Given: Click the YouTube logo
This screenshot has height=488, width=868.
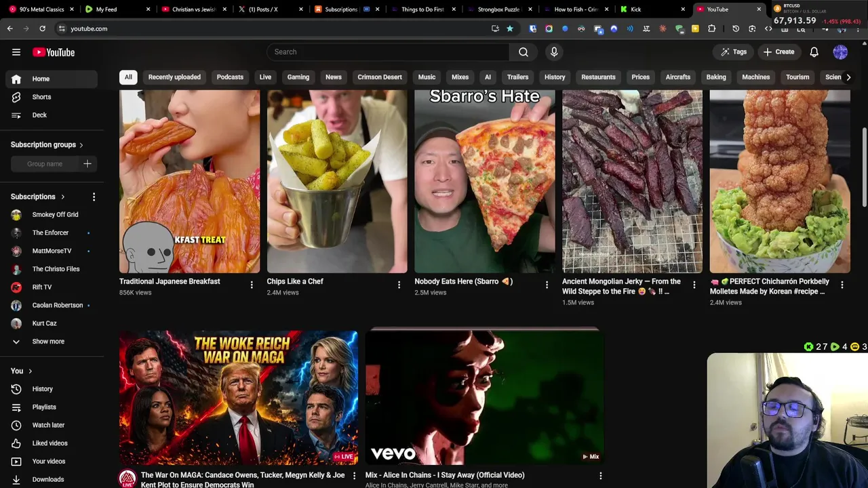Looking at the screenshot, I should 54,52.
